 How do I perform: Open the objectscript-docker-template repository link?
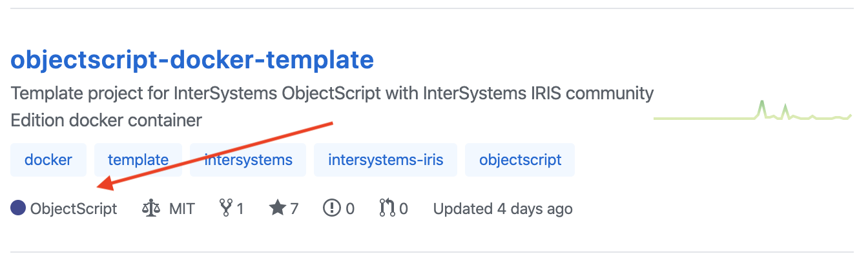pyautogui.click(x=192, y=60)
